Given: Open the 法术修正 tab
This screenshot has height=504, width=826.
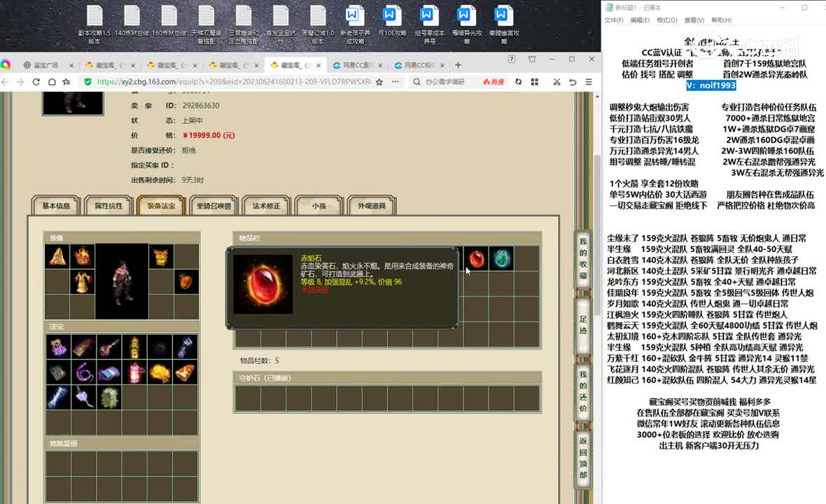Looking at the screenshot, I should click(267, 206).
